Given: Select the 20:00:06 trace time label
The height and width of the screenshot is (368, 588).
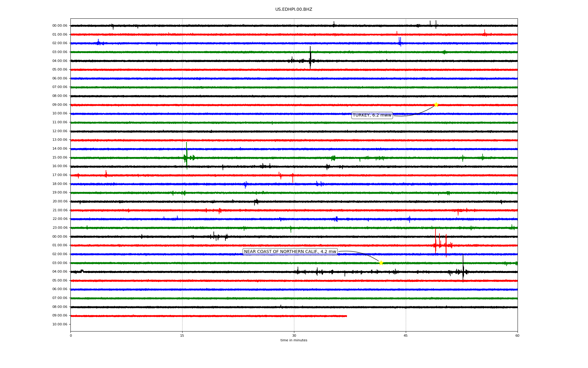Looking at the screenshot, I should 60,201.
